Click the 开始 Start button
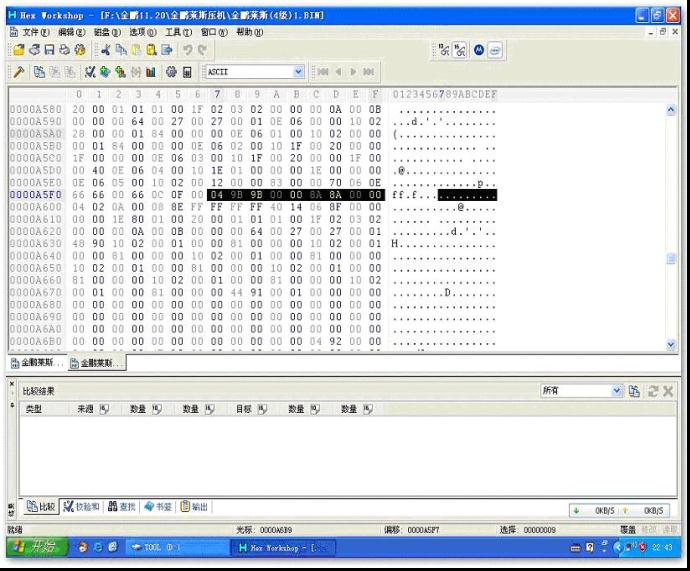This screenshot has height=571, width=690. pos(37,547)
